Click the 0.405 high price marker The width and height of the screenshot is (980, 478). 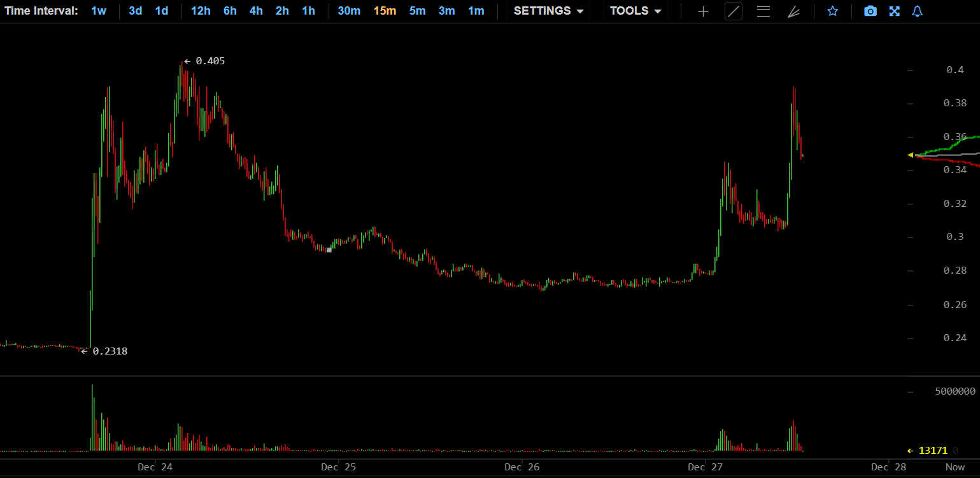pos(205,61)
